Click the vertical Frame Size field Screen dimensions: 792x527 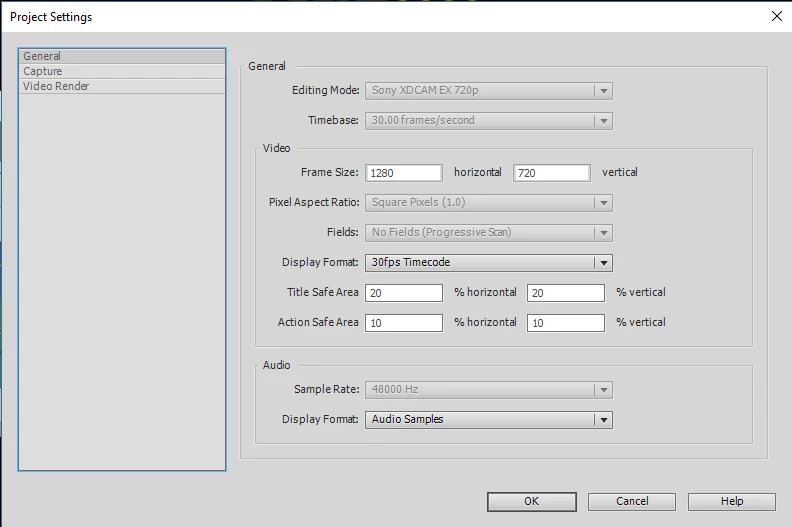coord(552,173)
